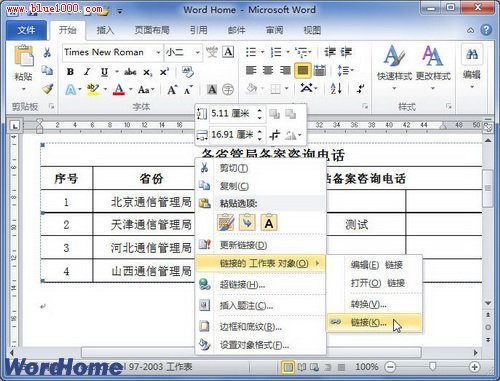Click the Cut scissors icon in ribbon
The image size is (500, 381).
click(x=47, y=52)
